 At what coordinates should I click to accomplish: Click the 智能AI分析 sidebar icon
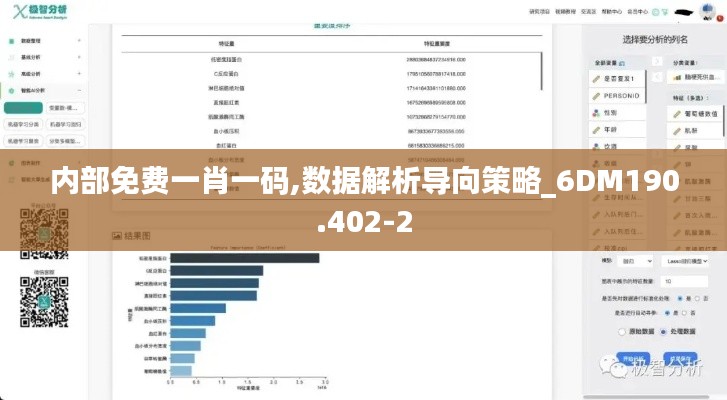point(11,89)
